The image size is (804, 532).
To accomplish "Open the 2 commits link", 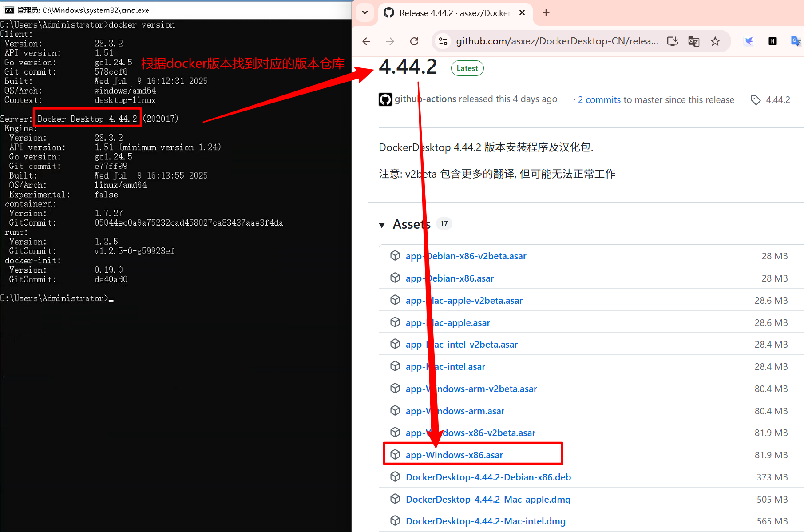I will pos(599,100).
